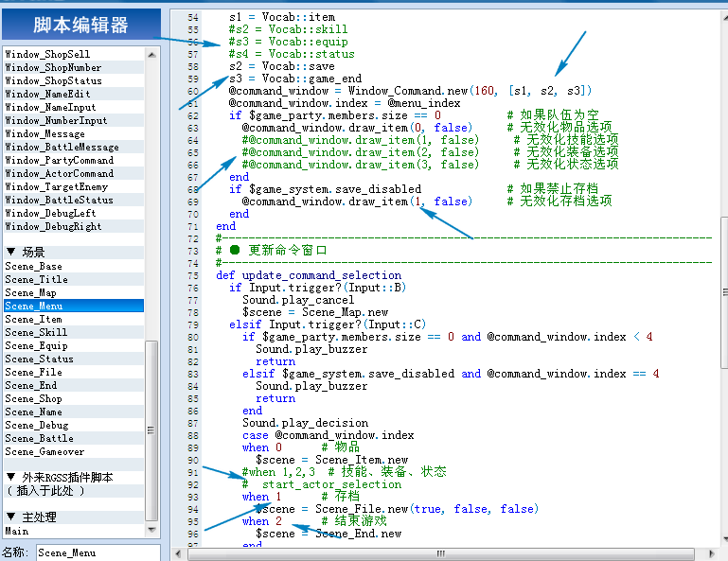The image size is (728, 561).
Task: Select Window_DebugRight script
Action: point(74,226)
